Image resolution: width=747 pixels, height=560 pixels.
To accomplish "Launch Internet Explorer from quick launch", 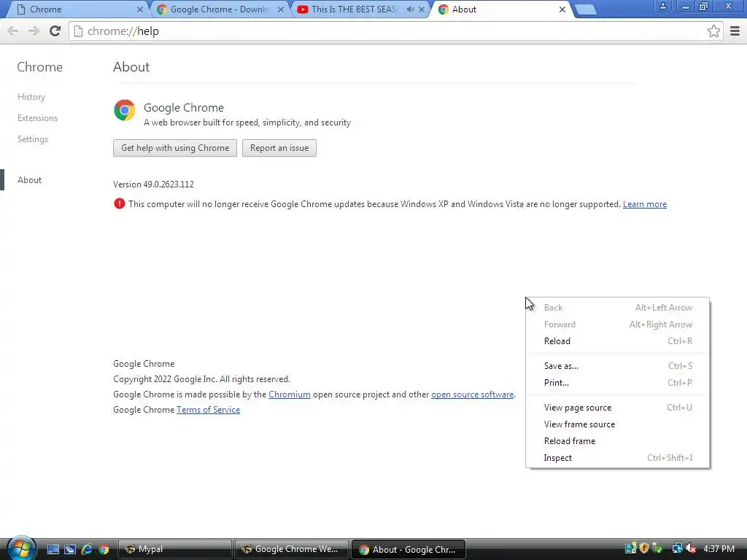I will [87, 549].
